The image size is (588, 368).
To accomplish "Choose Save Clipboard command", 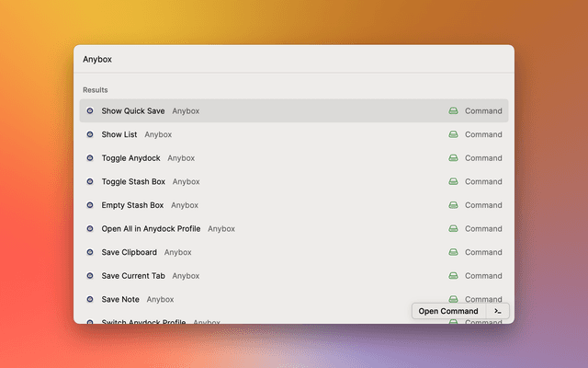I will coord(129,252).
